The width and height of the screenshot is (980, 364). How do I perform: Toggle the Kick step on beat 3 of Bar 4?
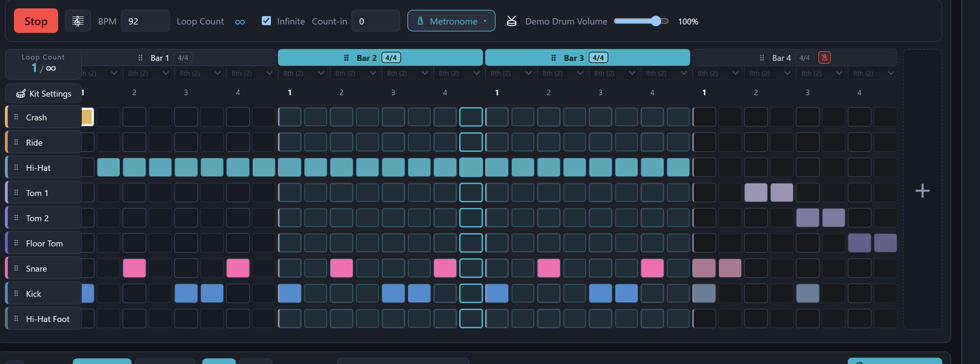point(808,293)
